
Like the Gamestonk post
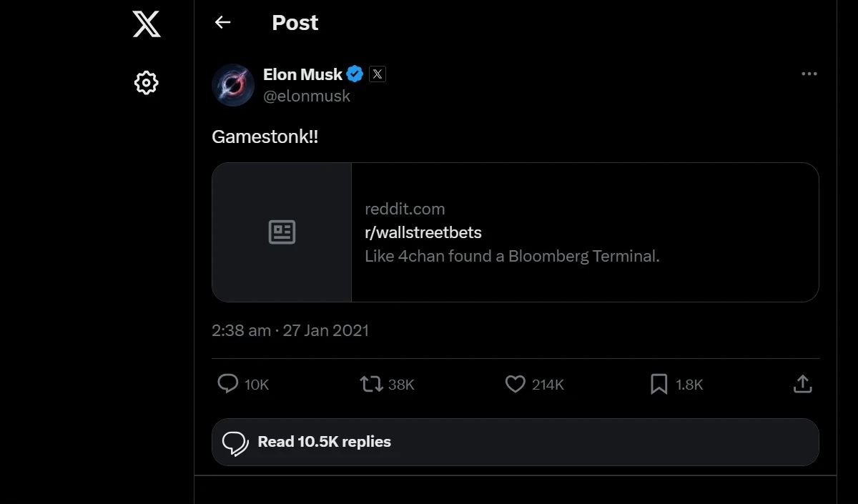[x=516, y=384]
